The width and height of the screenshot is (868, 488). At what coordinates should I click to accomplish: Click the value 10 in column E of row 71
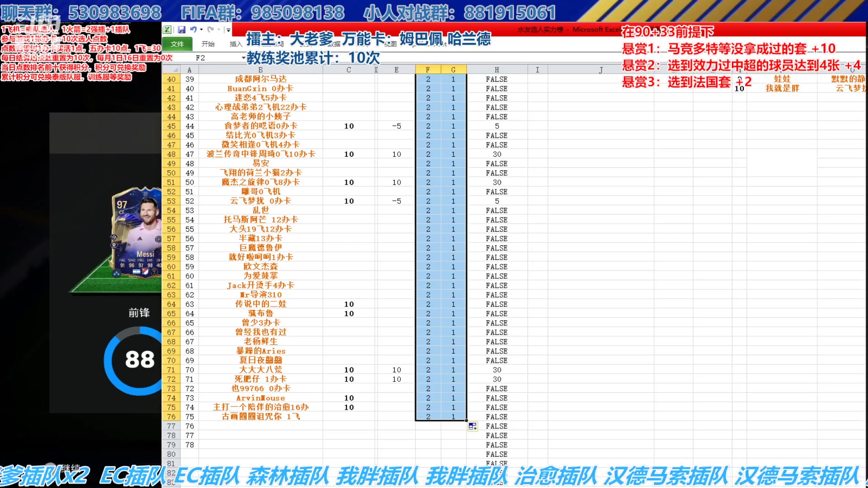[x=396, y=370]
